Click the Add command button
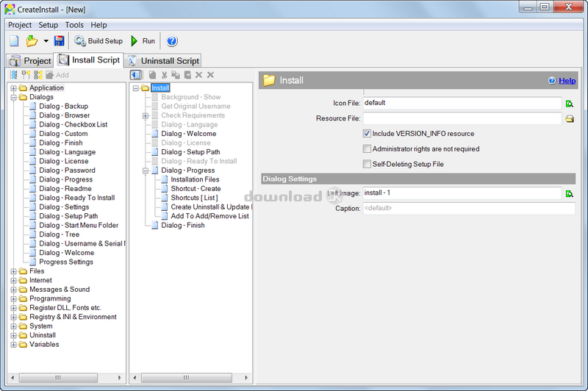This screenshot has height=391, width=588. (x=57, y=75)
